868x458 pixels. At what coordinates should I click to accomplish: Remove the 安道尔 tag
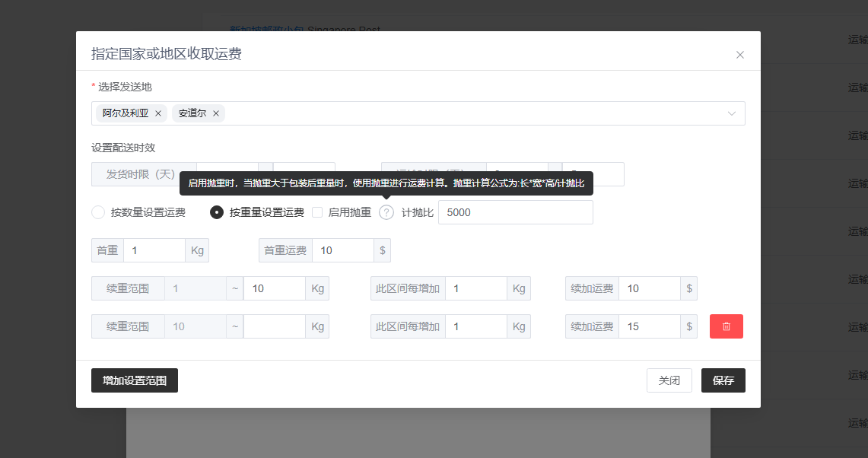point(216,113)
